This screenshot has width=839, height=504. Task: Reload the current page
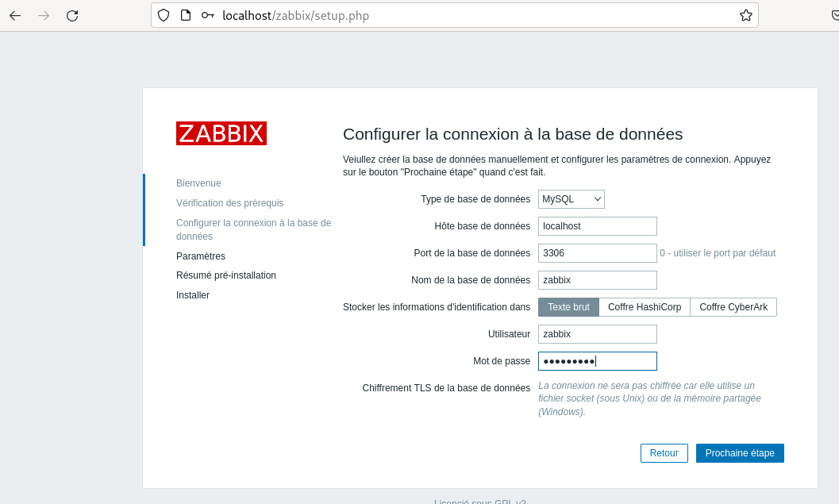coord(72,15)
